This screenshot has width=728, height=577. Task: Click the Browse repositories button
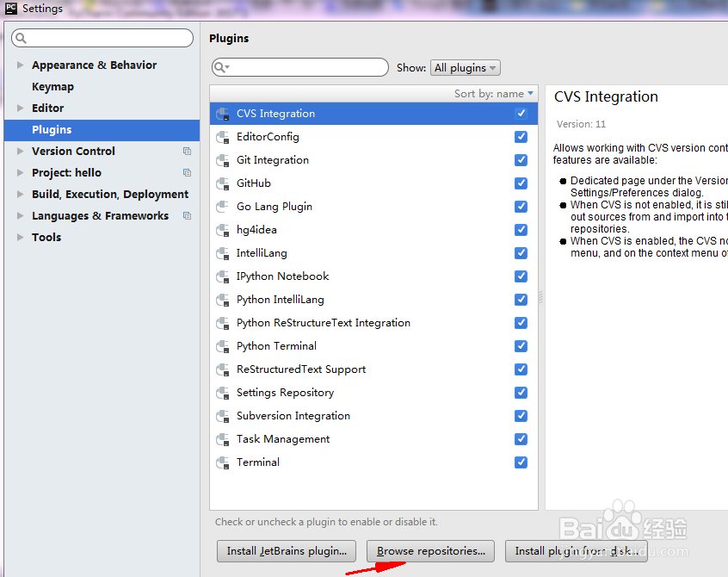tap(429, 551)
